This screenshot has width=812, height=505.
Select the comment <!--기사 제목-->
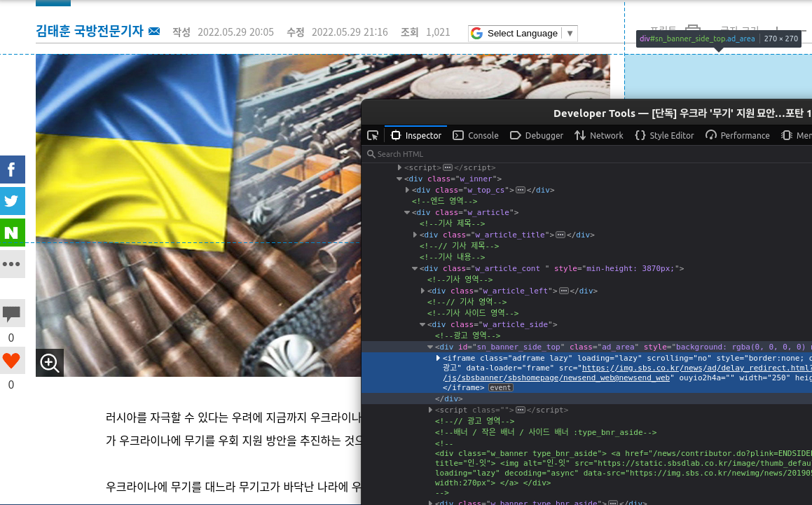point(452,223)
